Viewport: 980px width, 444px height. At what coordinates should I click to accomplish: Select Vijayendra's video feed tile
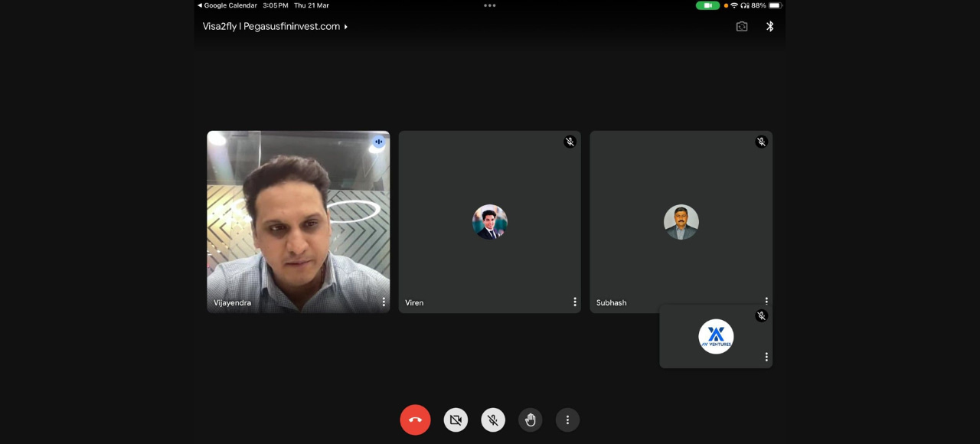(298, 222)
